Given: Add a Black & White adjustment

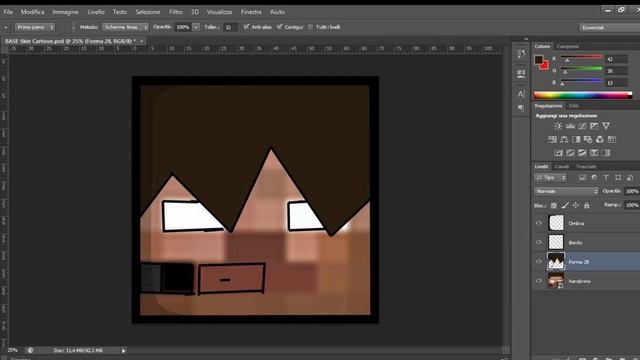Looking at the screenshot, I should pyautogui.click(x=576, y=140).
